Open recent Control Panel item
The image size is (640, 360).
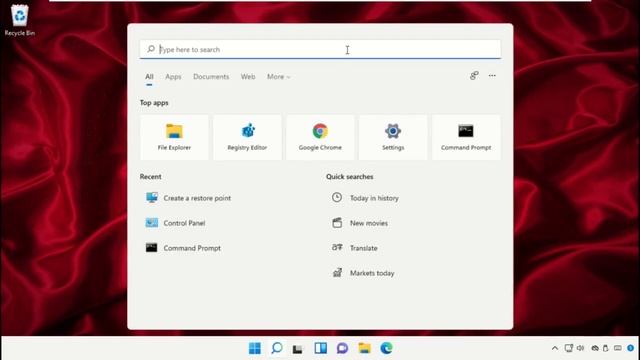coord(184,223)
